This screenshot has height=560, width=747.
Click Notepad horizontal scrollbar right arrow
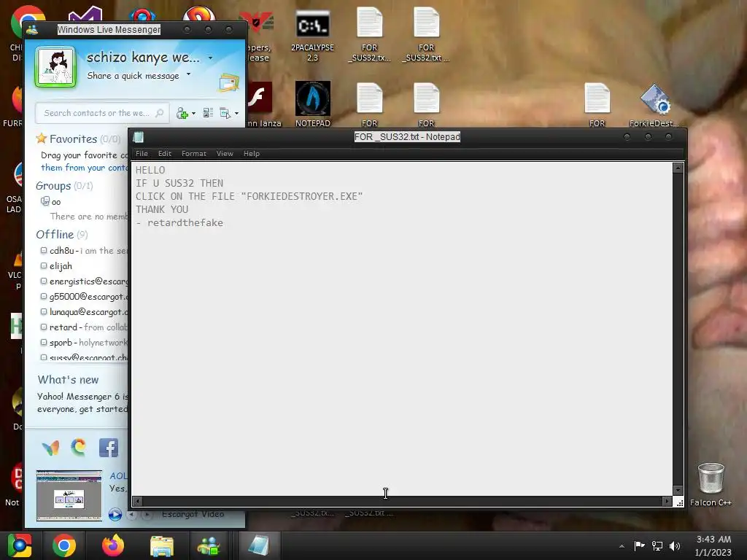coord(667,501)
